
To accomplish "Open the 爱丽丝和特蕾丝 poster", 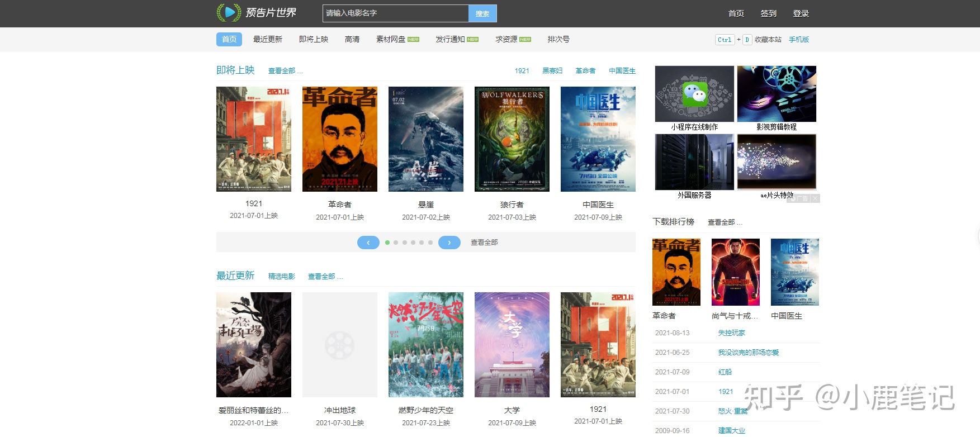I will coord(254,345).
